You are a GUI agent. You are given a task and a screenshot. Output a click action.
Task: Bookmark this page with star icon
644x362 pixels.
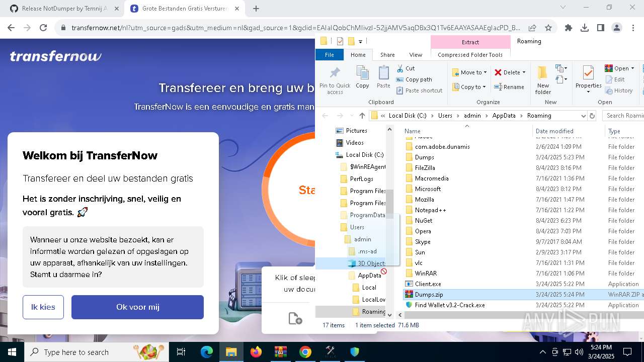[x=548, y=28]
